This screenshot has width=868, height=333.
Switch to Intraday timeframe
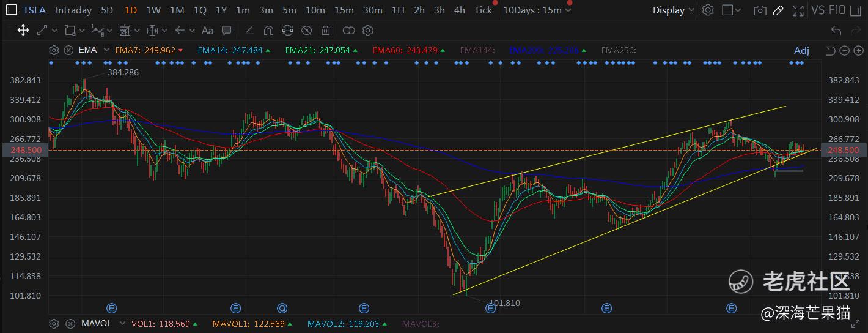[x=73, y=10]
